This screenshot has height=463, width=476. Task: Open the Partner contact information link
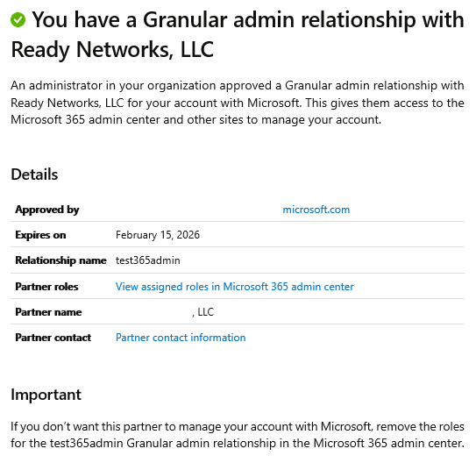[x=181, y=338]
